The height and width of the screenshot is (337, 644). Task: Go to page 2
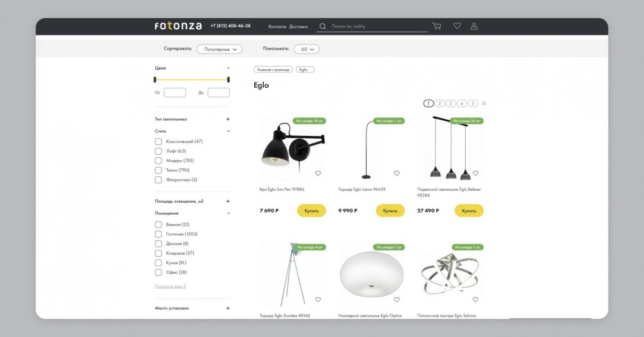point(440,103)
